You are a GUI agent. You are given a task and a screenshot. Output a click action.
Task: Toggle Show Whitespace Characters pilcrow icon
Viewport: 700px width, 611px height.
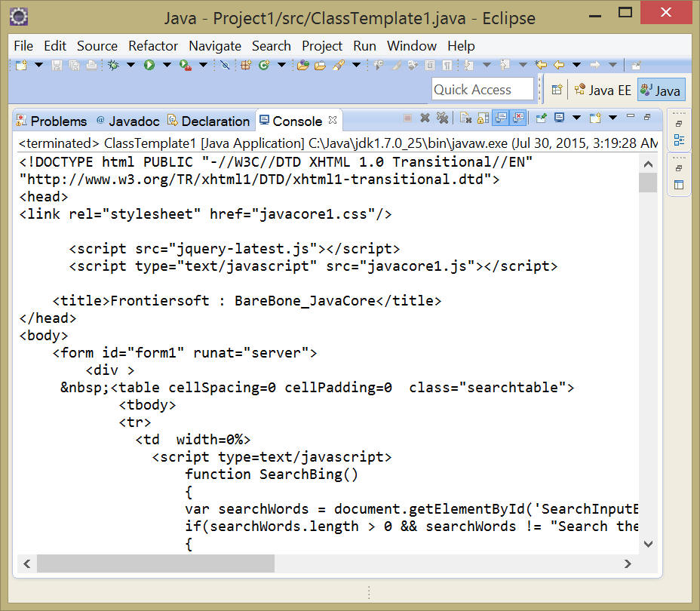pyautogui.click(x=447, y=65)
